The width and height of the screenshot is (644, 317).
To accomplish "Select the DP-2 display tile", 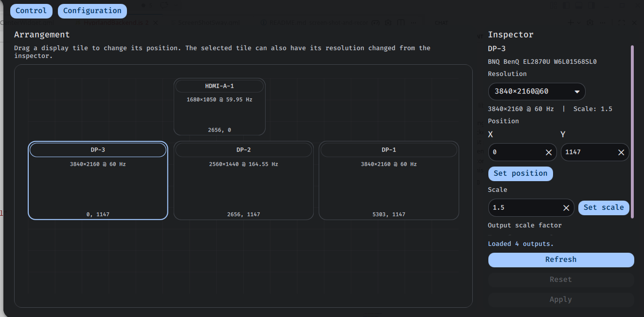I will [x=244, y=180].
